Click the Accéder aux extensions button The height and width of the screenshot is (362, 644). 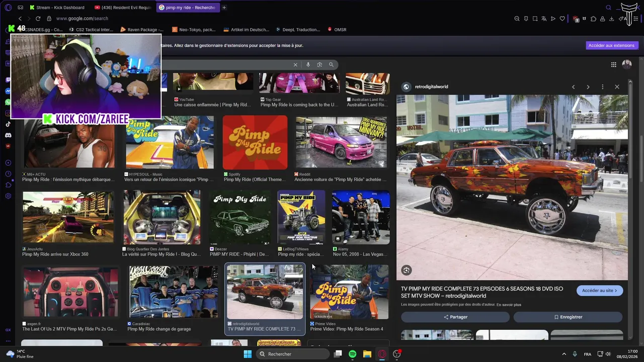pos(612,45)
